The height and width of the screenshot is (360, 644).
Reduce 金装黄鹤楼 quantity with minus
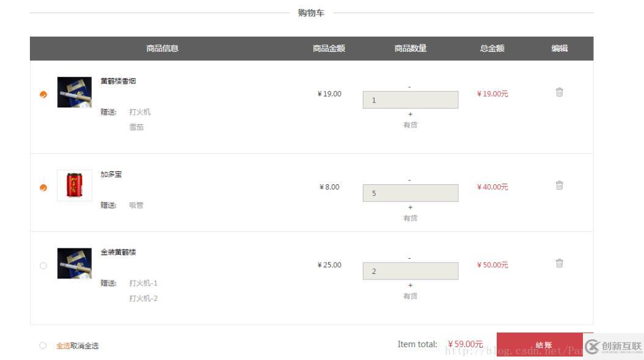click(x=410, y=258)
